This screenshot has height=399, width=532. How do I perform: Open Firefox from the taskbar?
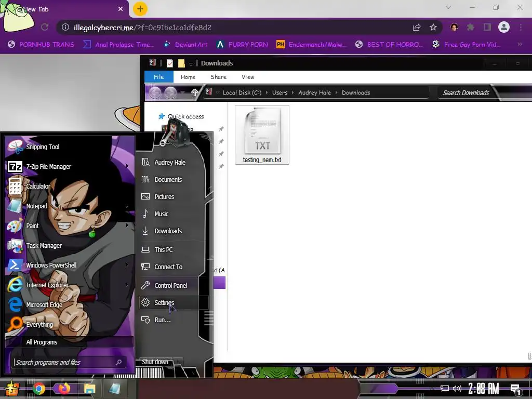[64, 389]
